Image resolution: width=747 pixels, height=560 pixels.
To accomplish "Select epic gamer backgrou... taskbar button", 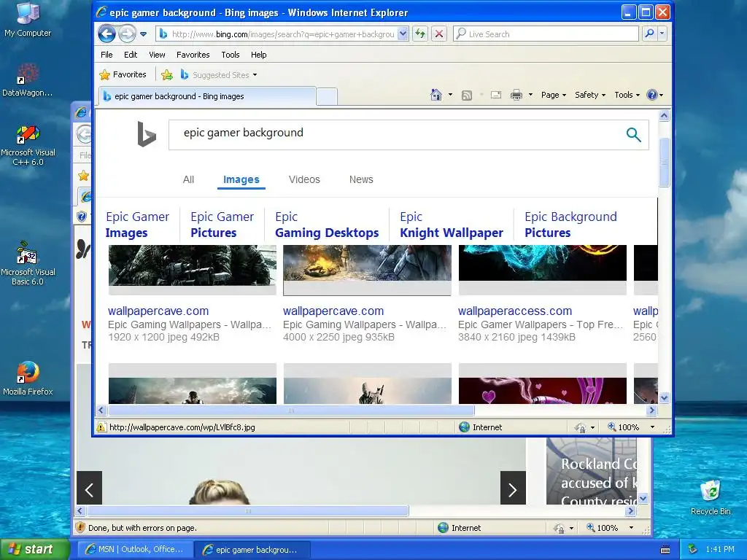I will click(x=252, y=550).
